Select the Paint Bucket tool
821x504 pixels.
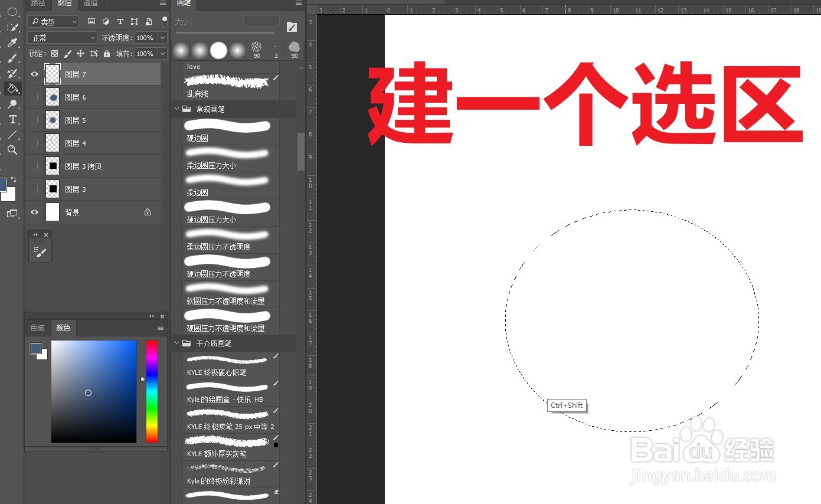tap(12, 89)
